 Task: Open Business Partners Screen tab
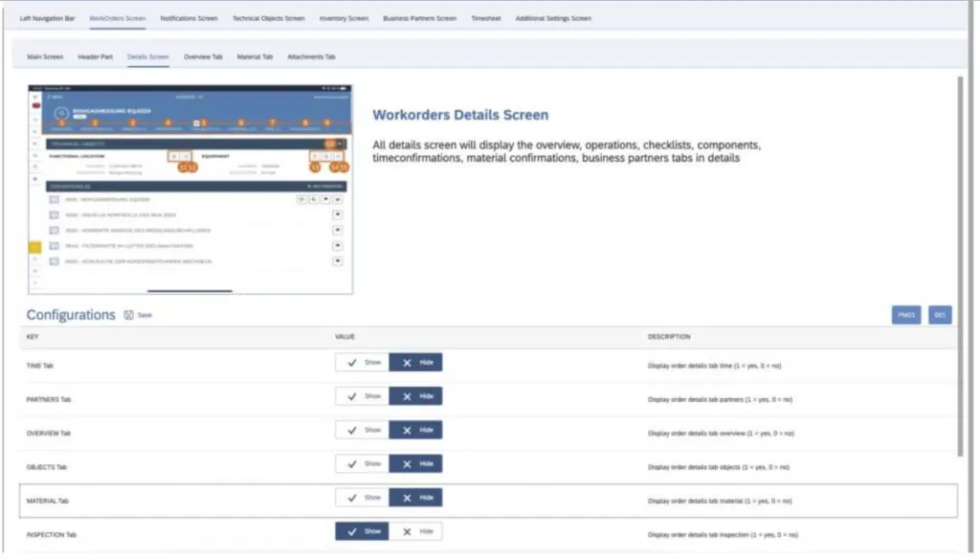pos(419,19)
